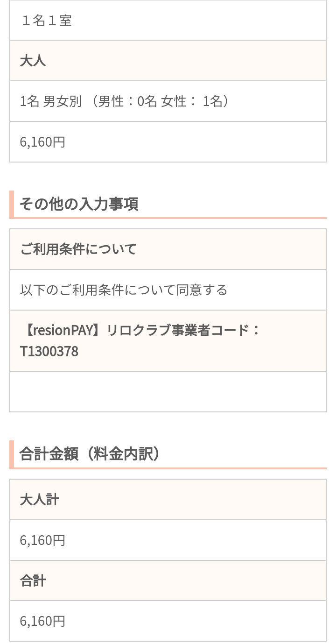Tap the empty cell below T1300378
This screenshot has height=644, width=336.
click(x=168, y=392)
